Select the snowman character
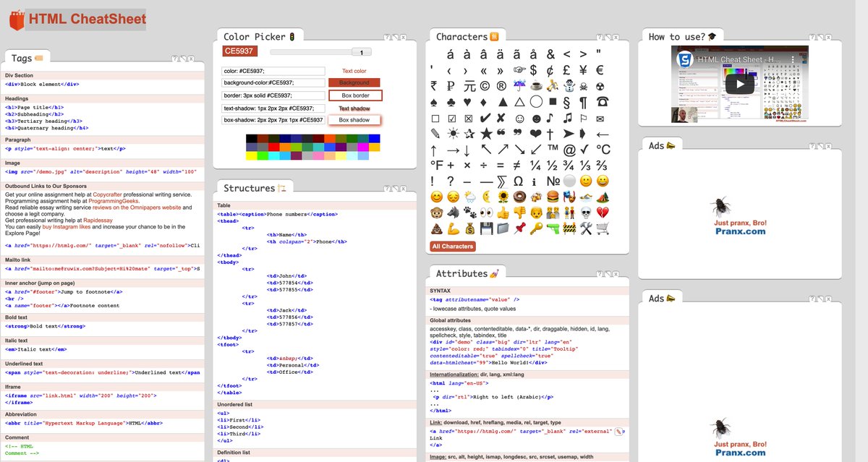 coord(569,85)
